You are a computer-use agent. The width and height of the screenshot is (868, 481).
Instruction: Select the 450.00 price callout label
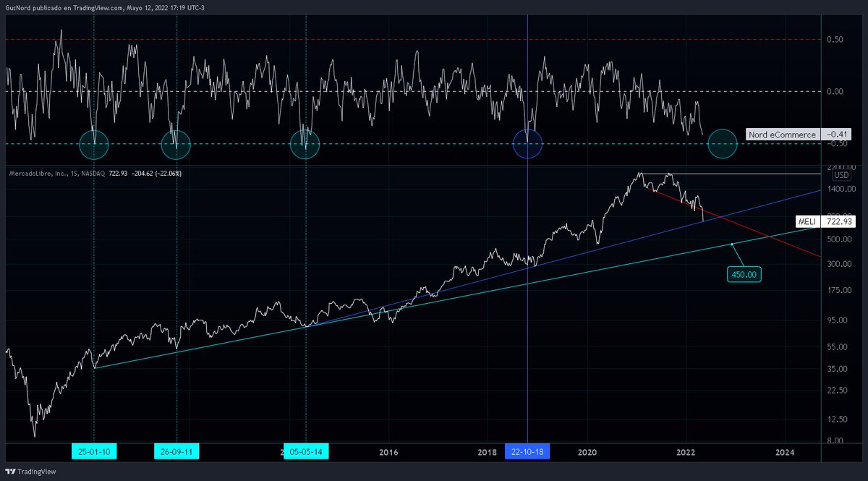(746, 274)
